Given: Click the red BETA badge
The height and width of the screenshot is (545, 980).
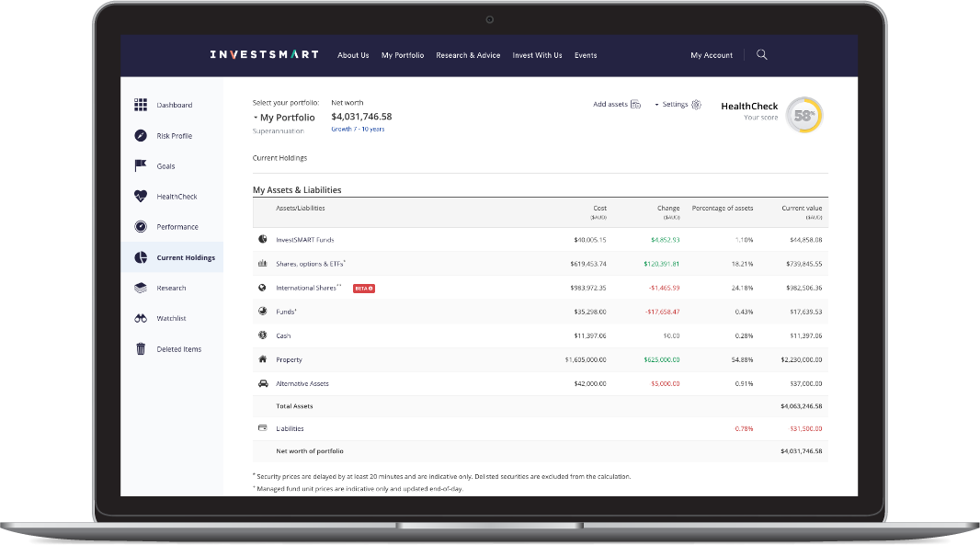Looking at the screenshot, I should click(364, 289).
